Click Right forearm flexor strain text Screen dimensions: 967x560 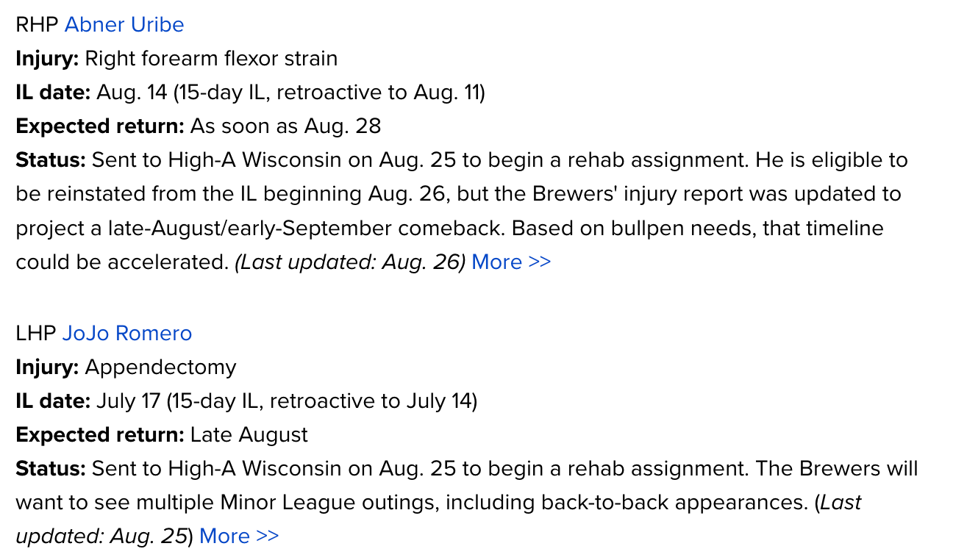click(x=212, y=58)
